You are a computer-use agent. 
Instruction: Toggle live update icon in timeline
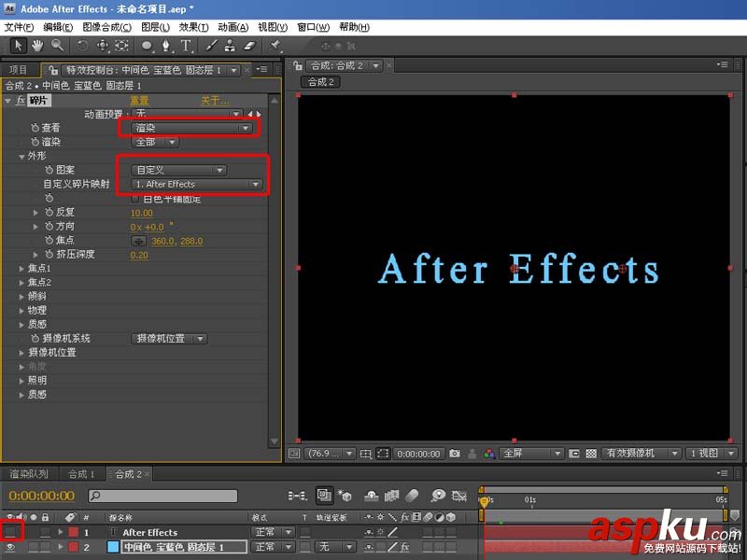[x=324, y=496]
